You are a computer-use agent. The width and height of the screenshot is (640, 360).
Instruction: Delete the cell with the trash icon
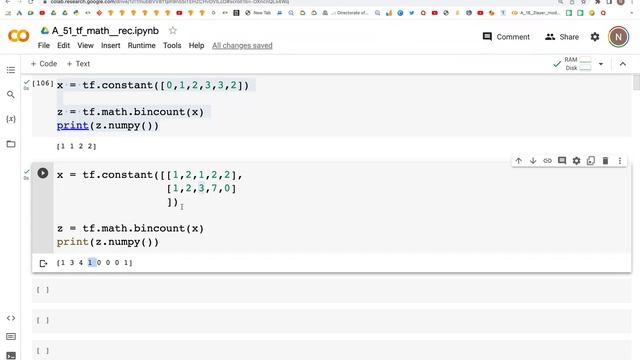point(605,161)
